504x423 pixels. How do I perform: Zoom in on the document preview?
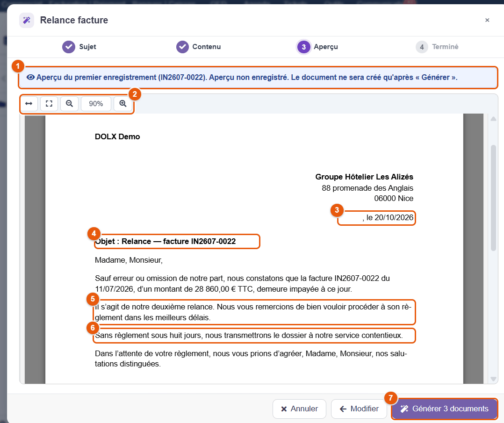[x=123, y=103]
